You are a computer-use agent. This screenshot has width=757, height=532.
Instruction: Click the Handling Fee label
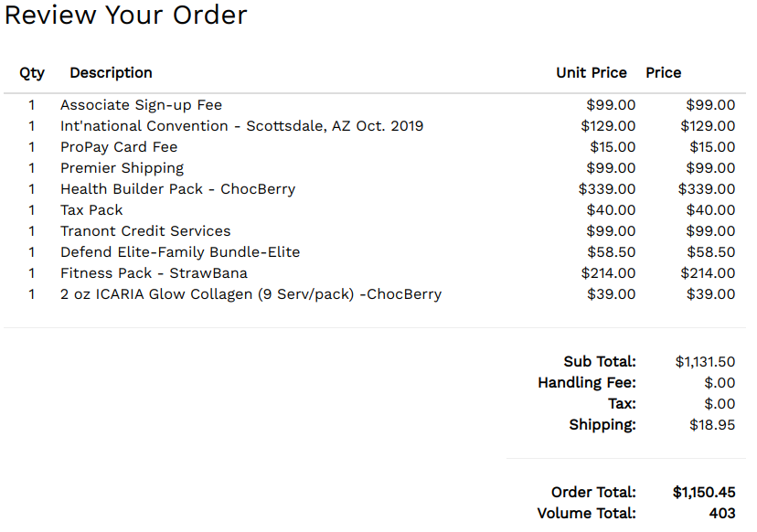click(587, 383)
